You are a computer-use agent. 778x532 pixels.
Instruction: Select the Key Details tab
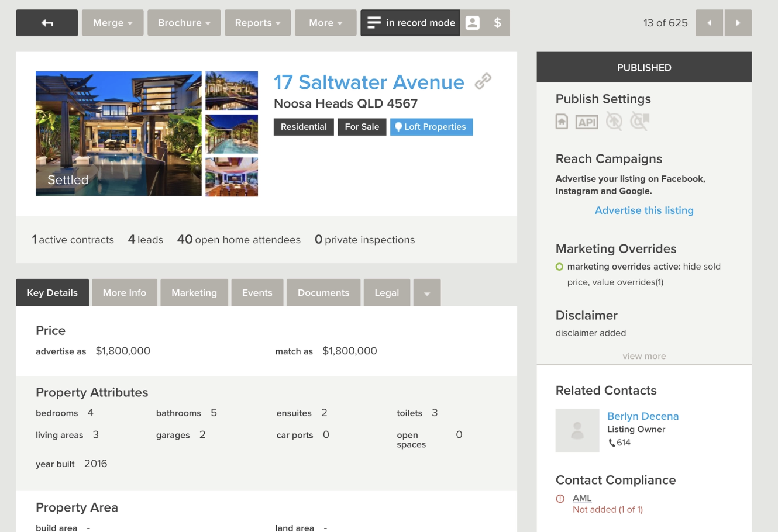pyautogui.click(x=52, y=292)
